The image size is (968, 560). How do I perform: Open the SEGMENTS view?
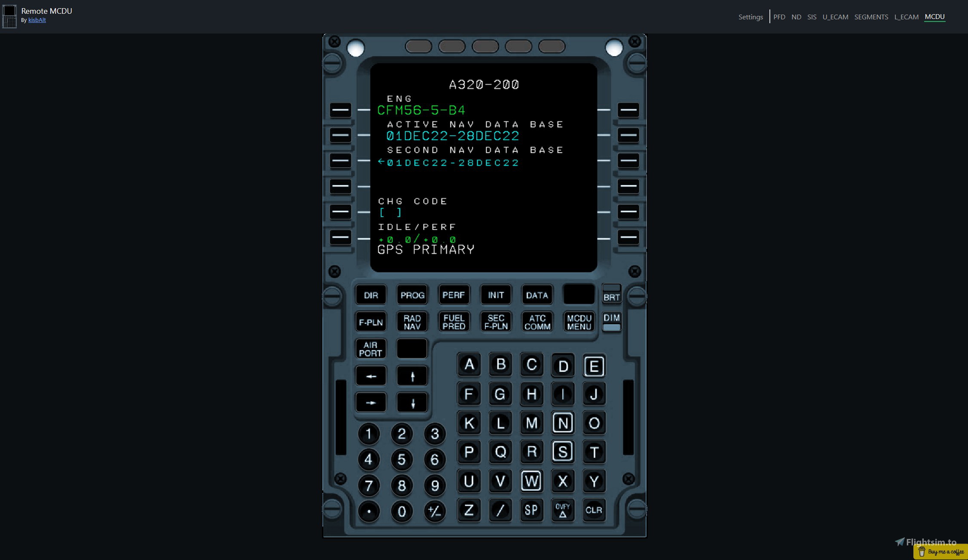tap(871, 17)
